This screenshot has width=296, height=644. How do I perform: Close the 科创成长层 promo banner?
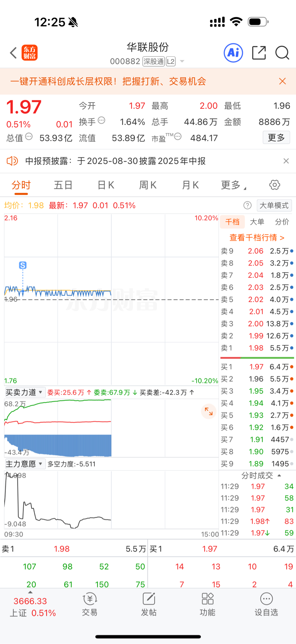click(x=283, y=81)
